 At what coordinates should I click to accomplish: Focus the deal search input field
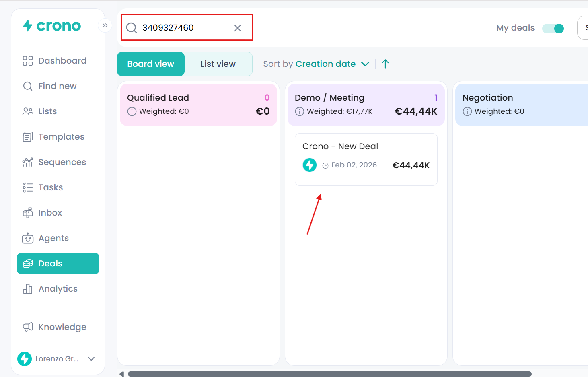tap(187, 27)
